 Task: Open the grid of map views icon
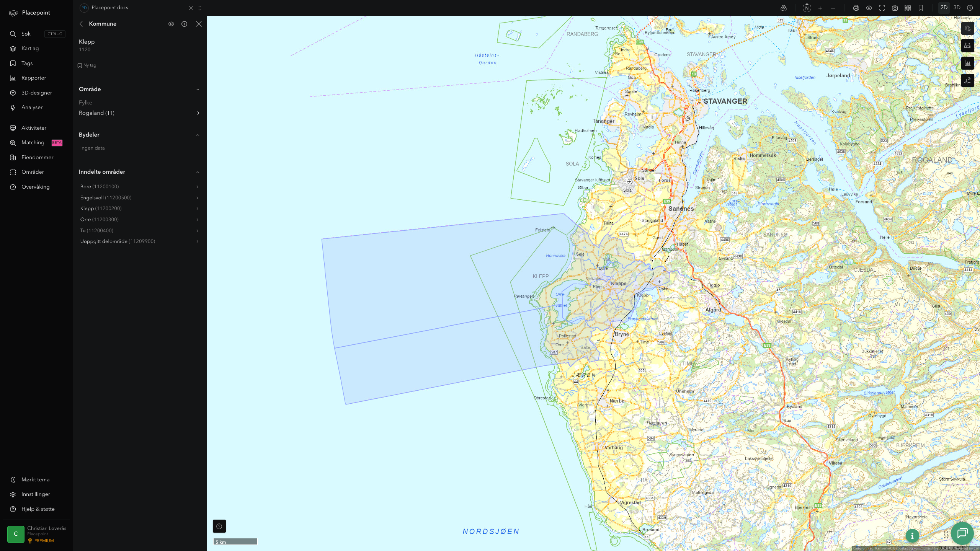coord(908,8)
